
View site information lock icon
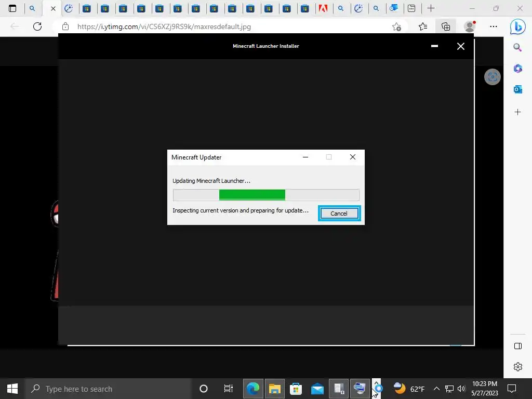tap(65, 26)
